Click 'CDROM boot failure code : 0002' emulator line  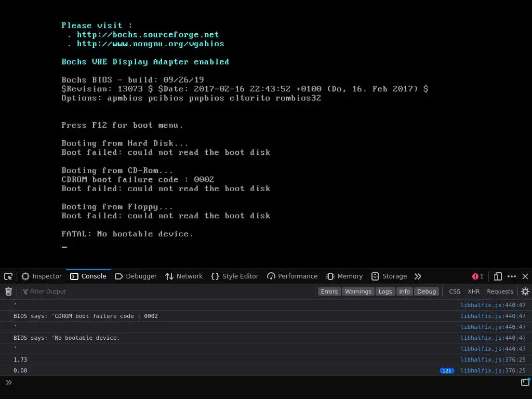137,179
